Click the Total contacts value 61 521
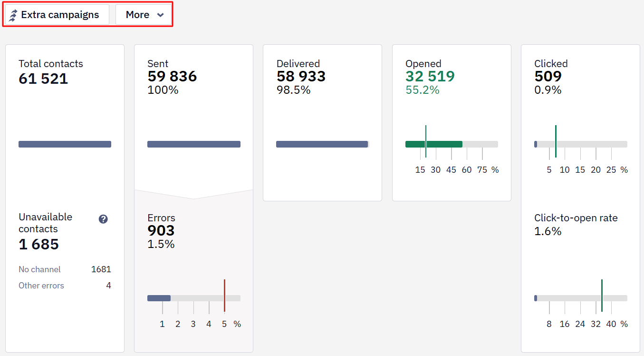Image resolution: width=644 pixels, height=356 pixels. coord(43,79)
